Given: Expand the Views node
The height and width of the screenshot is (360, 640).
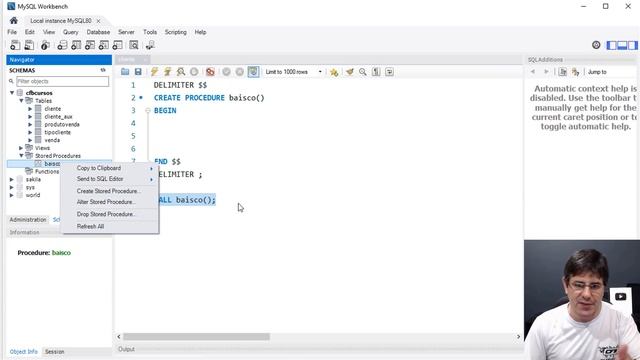Looking at the screenshot, I should tap(21, 148).
